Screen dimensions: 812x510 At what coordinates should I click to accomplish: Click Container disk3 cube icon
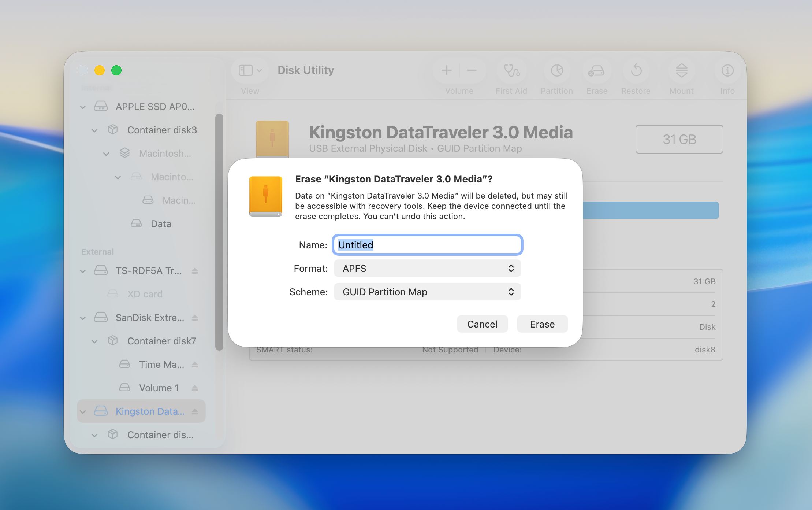click(113, 130)
